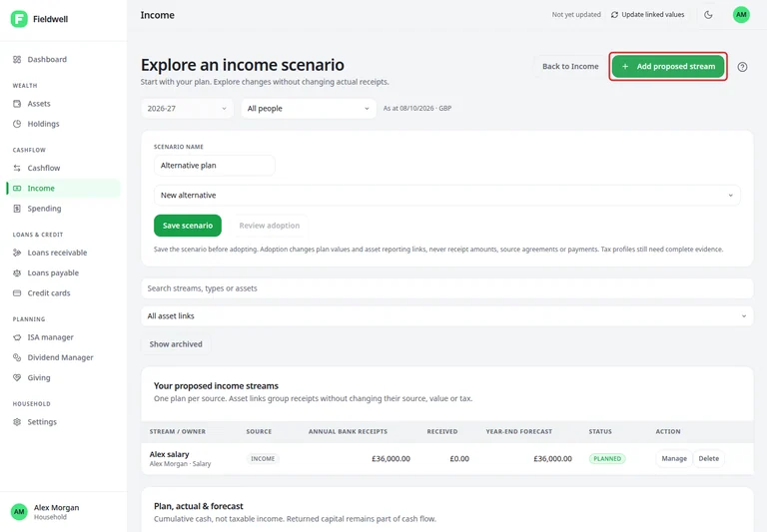Click the Spending sidebar icon
This screenshot has width=767, height=532.
tap(17, 209)
